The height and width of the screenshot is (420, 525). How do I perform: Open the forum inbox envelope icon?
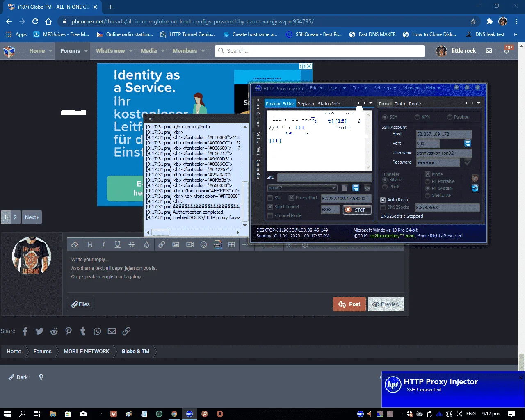tap(489, 51)
